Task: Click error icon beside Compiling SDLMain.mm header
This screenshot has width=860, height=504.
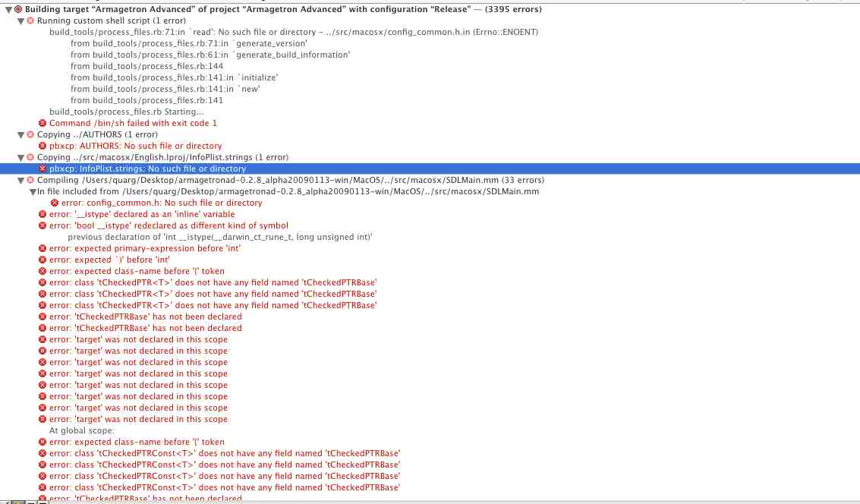Action: click(x=30, y=180)
